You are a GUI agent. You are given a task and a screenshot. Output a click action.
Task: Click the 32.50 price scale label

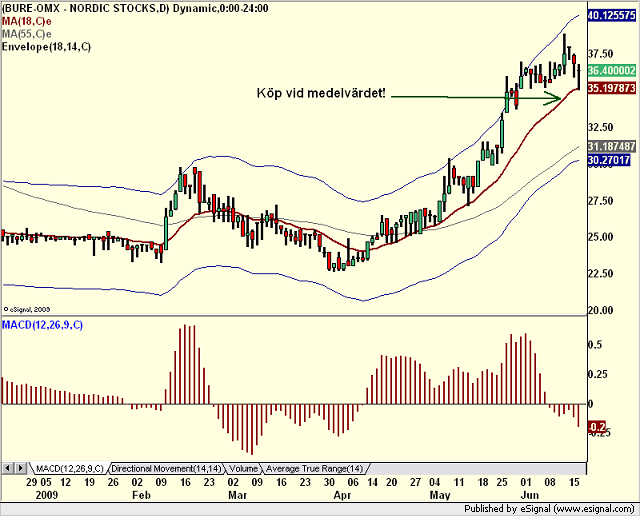pos(600,127)
